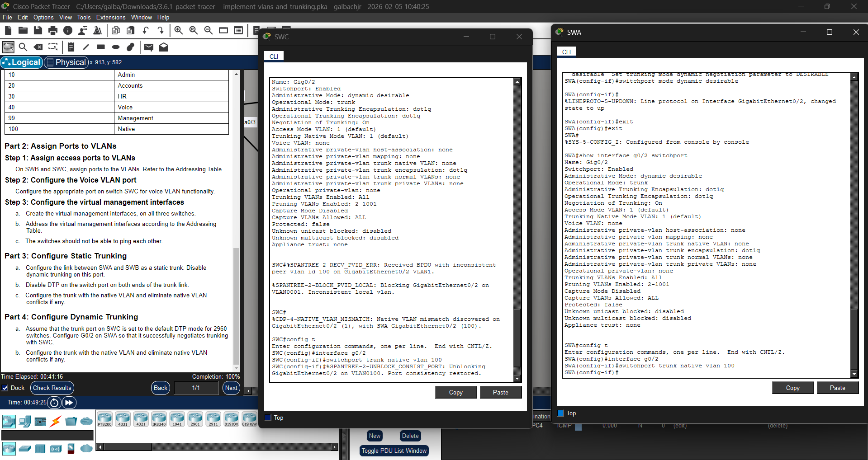Paste into the SWC CLI
Image resolution: width=868 pixels, height=460 pixels.
click(501, 392)
